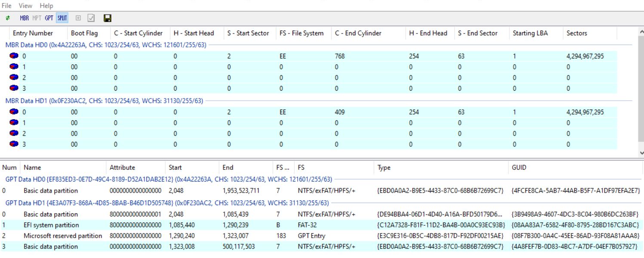Select entry 2 disk icon under MBR Data HD0
Screen dimensions: 644x258
tap(14, 77)
